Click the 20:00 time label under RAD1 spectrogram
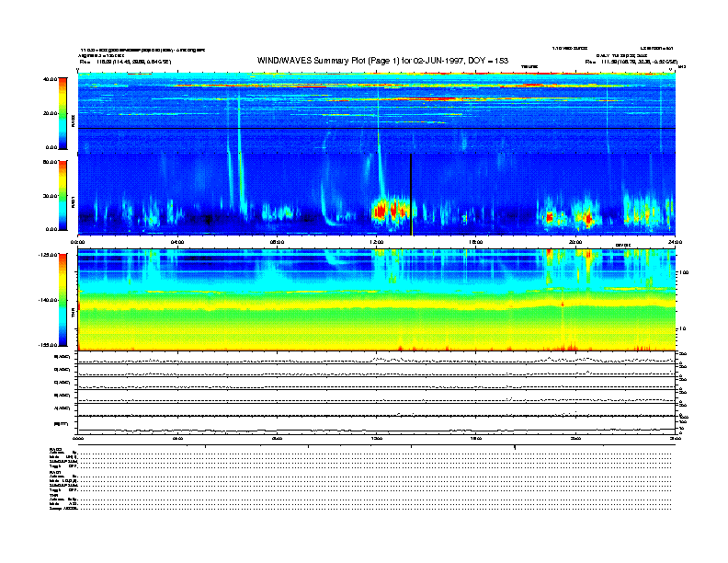This screenshot has height=563, width=728. point(575,242)
